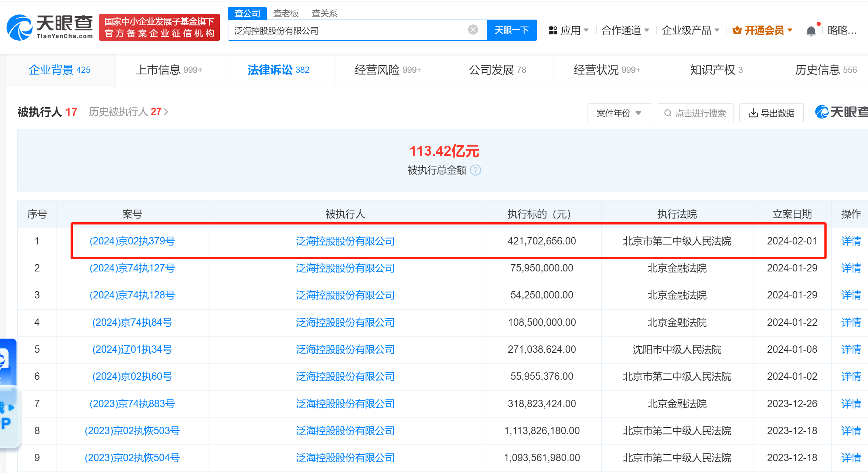Open 详情 for the 2024-01-22 row
Image resolution: width=868 pixels, height=473 pixels.
tap(851, 322)
